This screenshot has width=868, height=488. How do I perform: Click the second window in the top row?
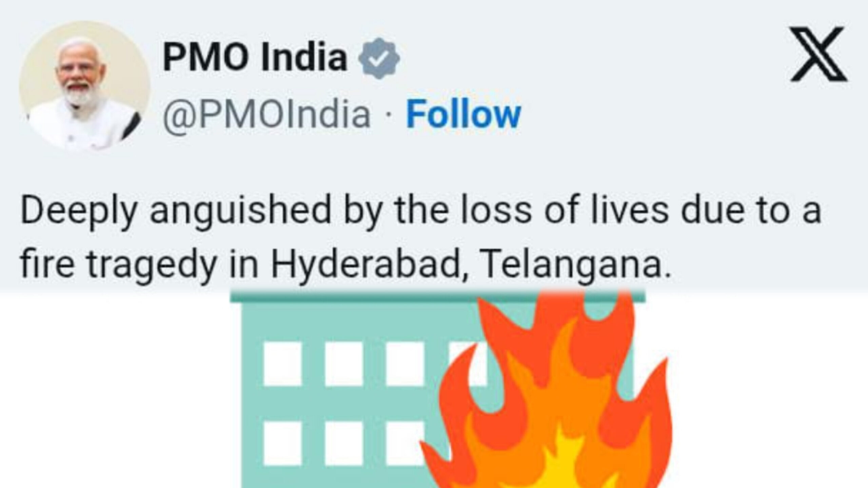click(344, 364)
